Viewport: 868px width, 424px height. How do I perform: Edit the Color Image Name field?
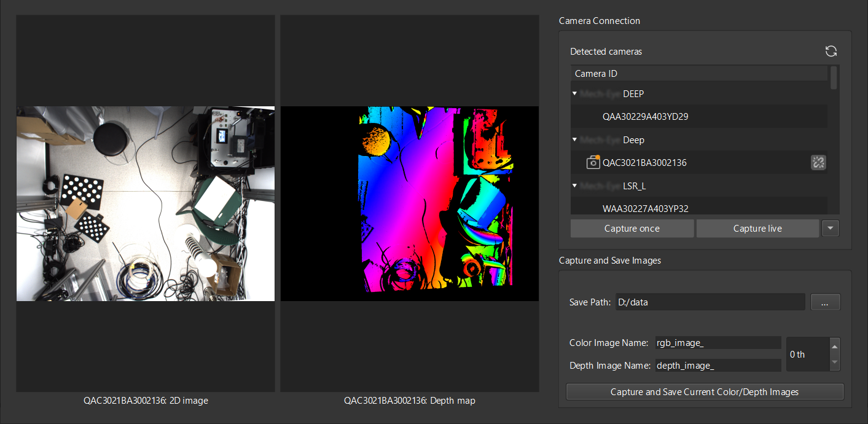coord(717,343)
